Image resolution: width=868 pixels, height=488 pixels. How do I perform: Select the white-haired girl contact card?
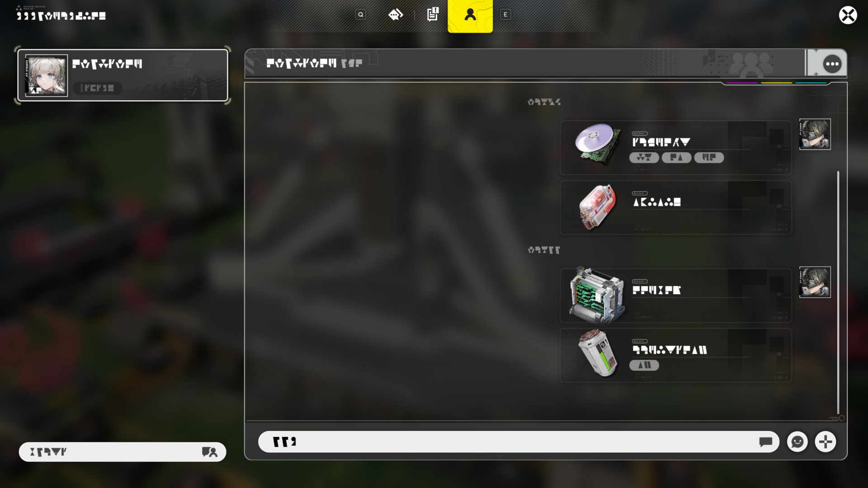click(x=123, y=75)
